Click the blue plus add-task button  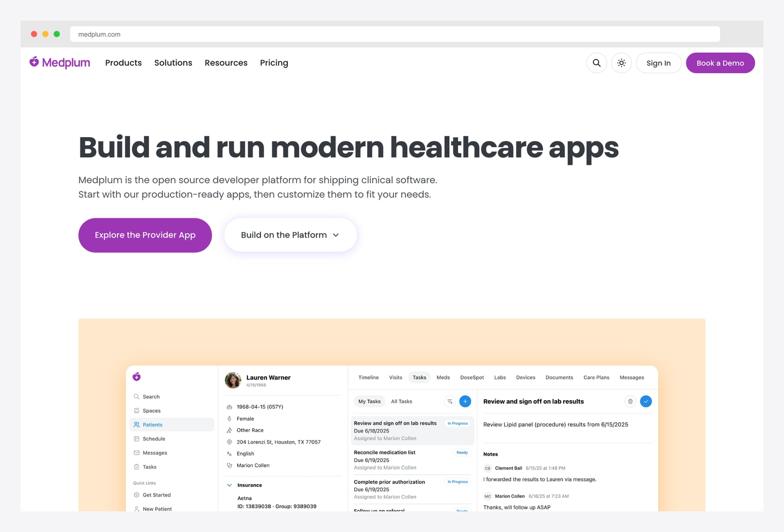coord(465,401)
